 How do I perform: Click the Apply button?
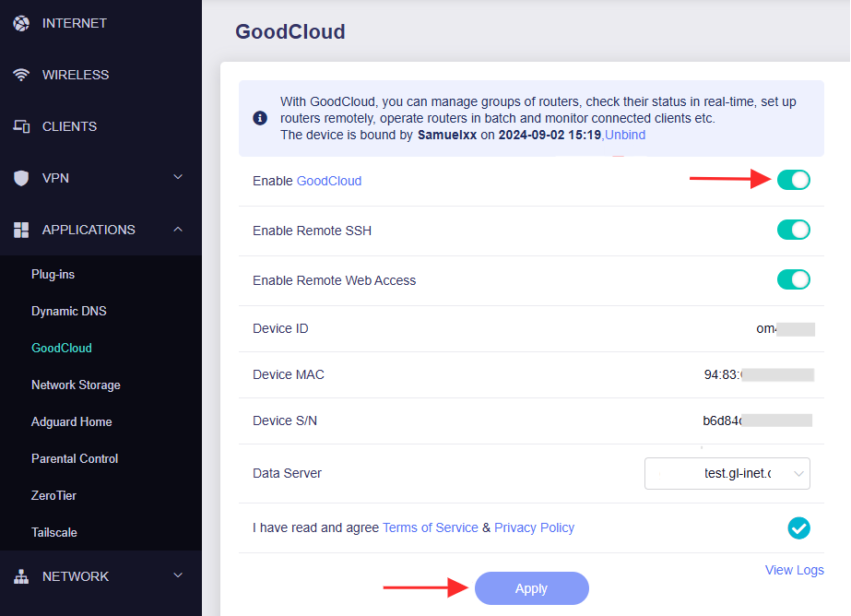pos(531,588)
